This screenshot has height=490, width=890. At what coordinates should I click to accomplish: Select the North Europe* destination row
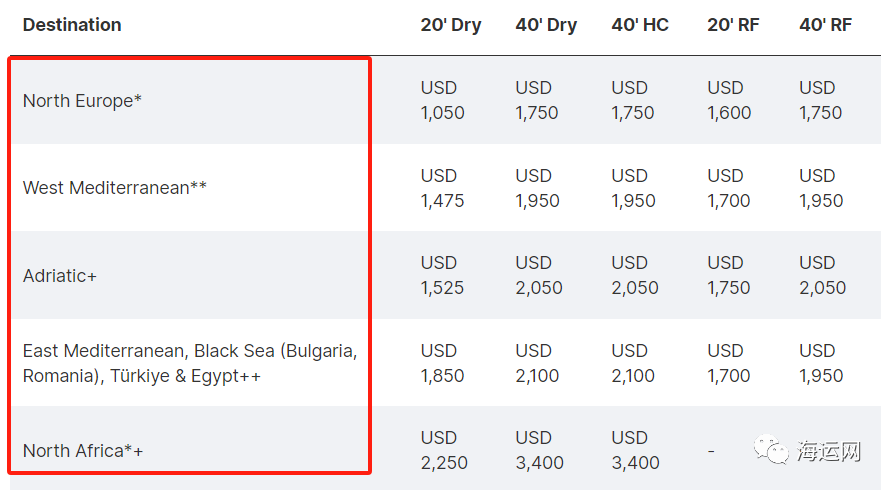(x=82, y=101)
